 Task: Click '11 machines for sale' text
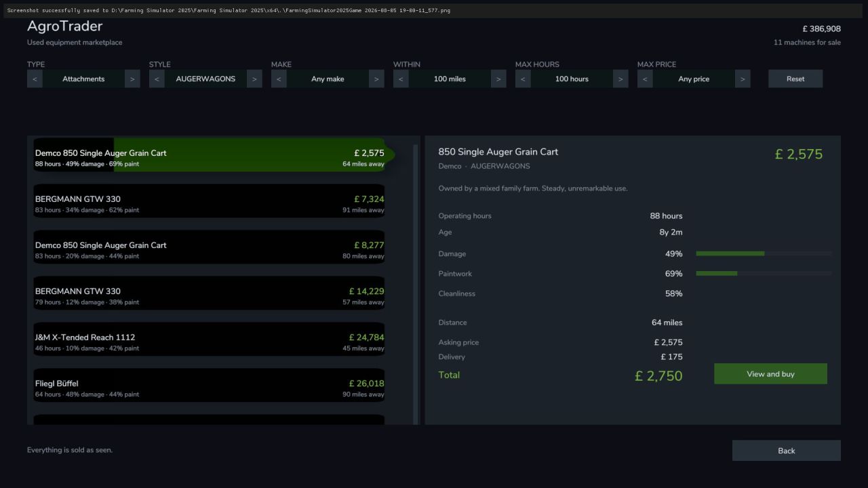807,43
